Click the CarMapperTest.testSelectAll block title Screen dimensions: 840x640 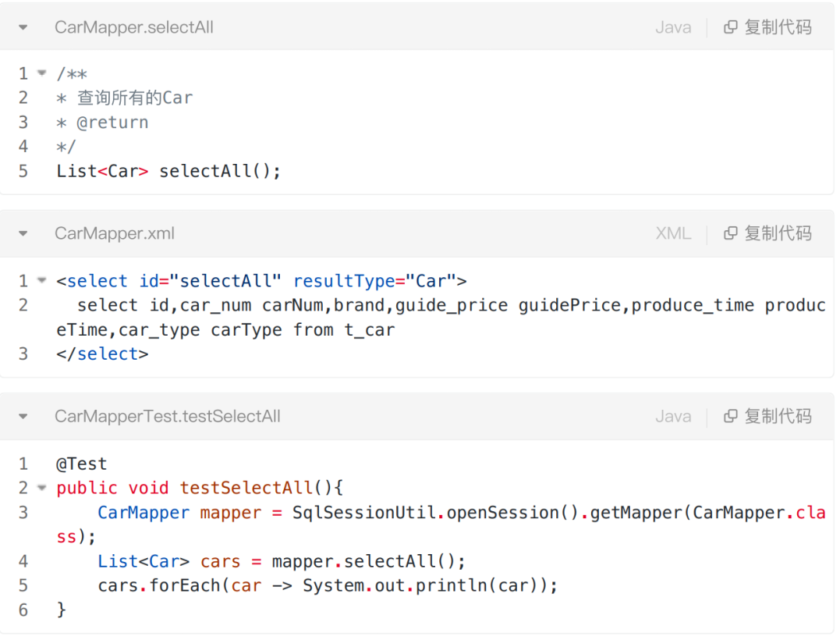[x=167, y=416]
